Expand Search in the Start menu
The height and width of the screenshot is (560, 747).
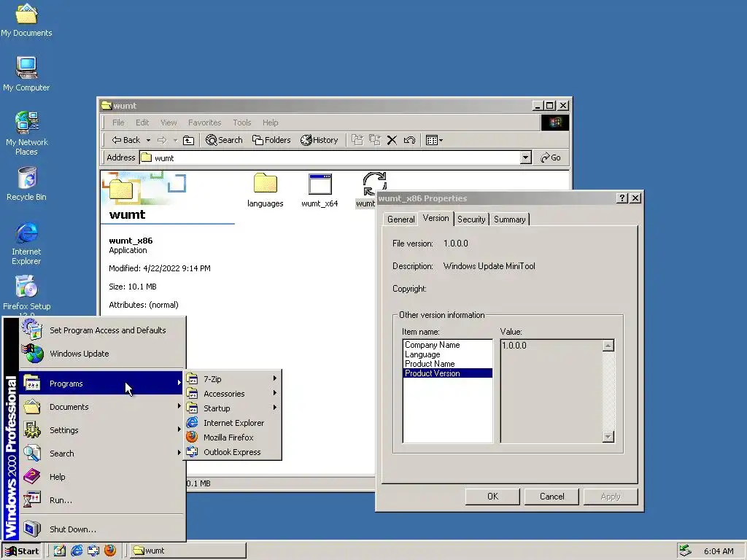point(102,454)
